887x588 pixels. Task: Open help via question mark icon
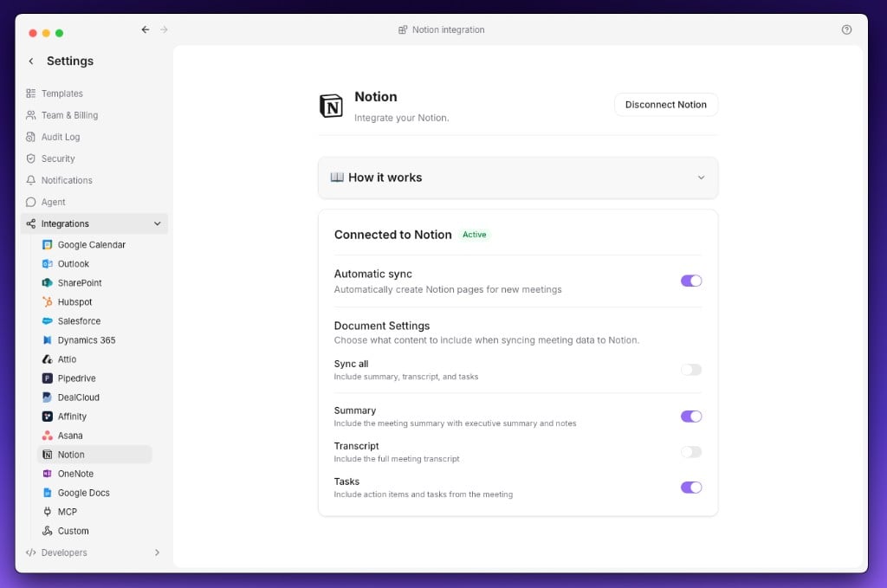click(846, 29)
